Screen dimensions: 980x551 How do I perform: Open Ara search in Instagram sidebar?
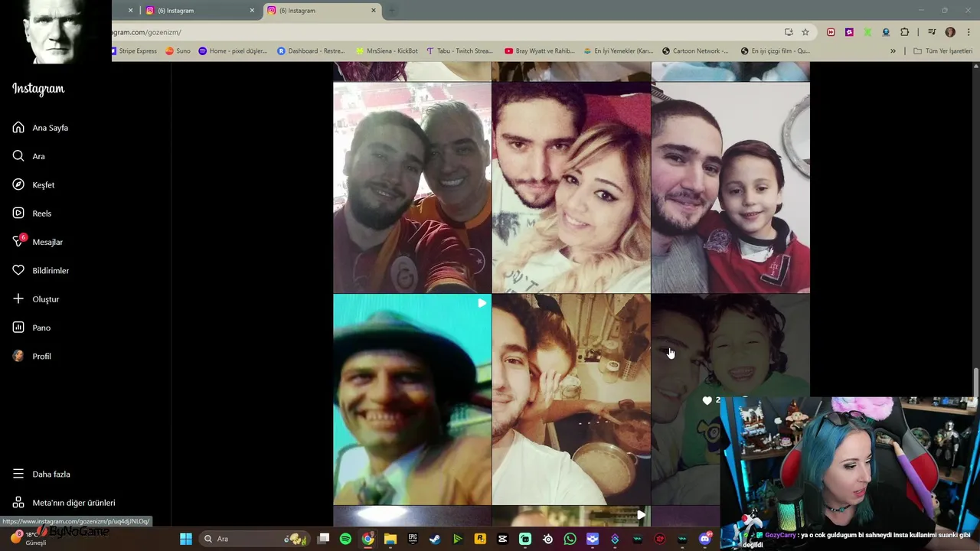coord(29,156)
